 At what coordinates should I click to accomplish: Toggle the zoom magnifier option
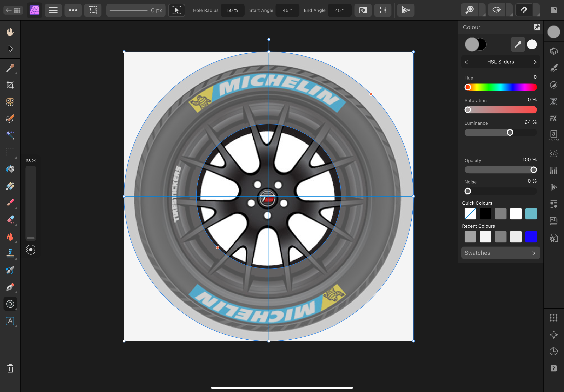470,10
